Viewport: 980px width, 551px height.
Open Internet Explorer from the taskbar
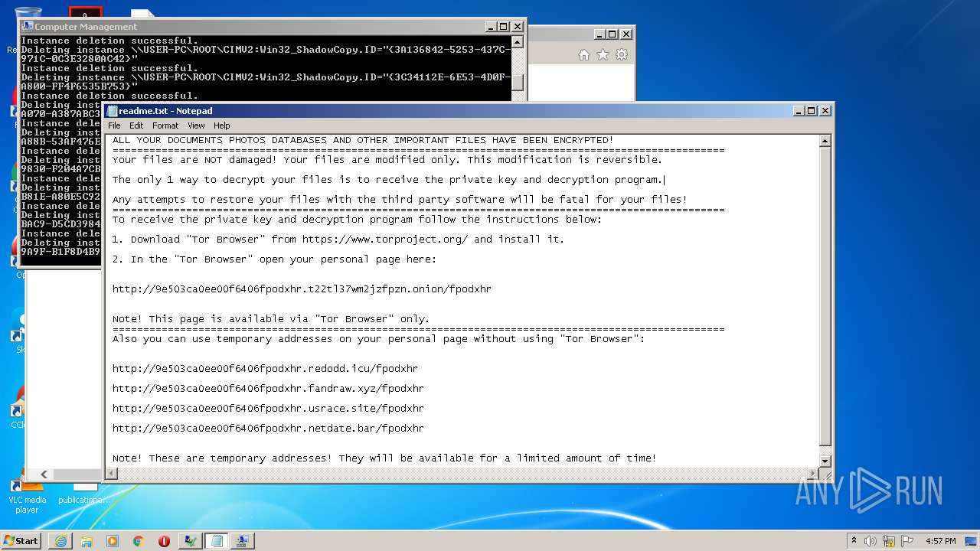point(60,541)
